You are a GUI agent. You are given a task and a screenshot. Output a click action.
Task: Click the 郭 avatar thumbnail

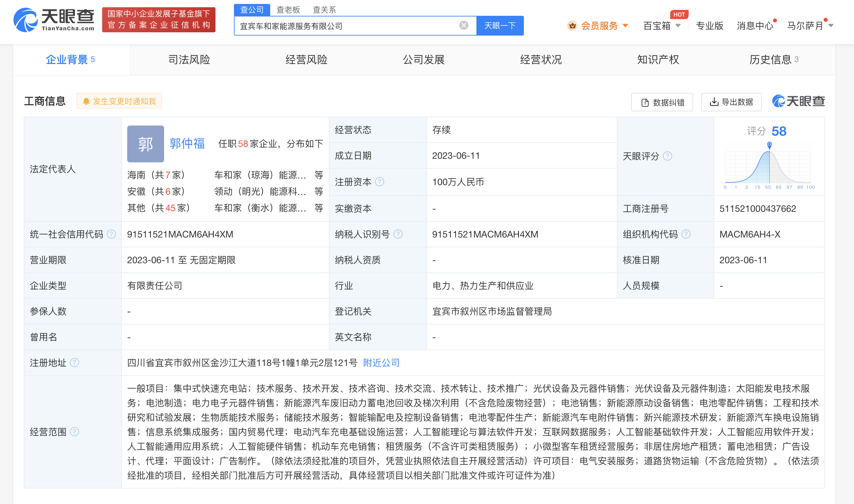(x=145, y=144)
